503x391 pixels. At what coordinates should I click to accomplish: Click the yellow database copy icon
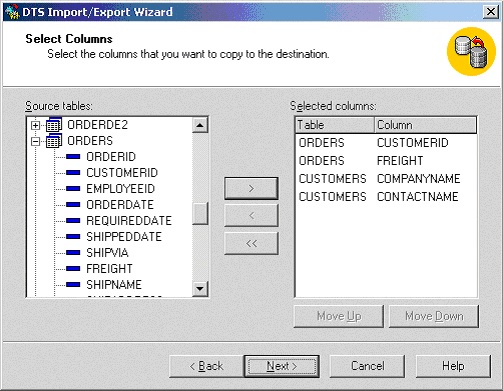(x=471, y=51)
